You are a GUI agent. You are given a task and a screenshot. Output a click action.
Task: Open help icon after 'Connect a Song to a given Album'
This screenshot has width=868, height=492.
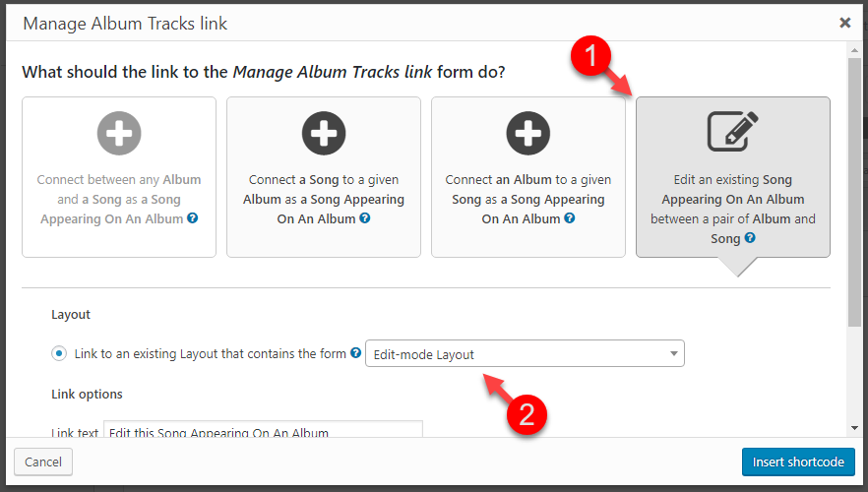365,218
